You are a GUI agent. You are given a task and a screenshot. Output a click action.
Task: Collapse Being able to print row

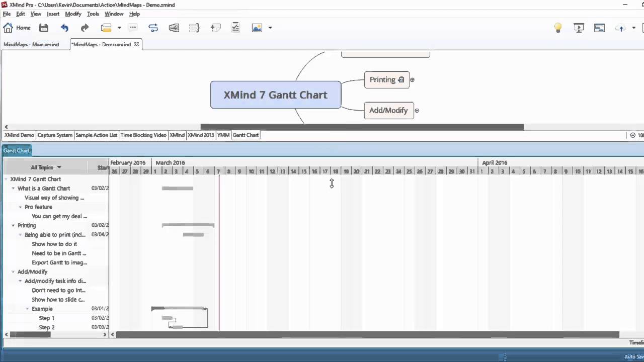[x=21, y=235]
